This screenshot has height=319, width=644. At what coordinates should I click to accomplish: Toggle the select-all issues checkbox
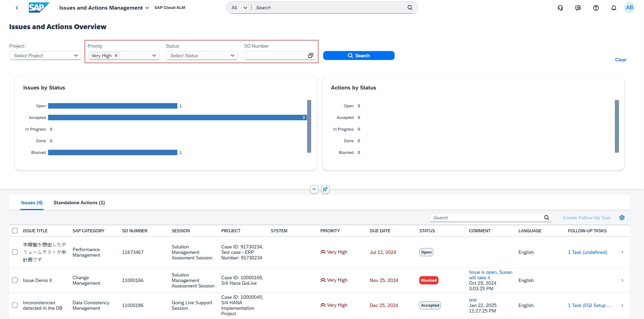pos(15,231)
